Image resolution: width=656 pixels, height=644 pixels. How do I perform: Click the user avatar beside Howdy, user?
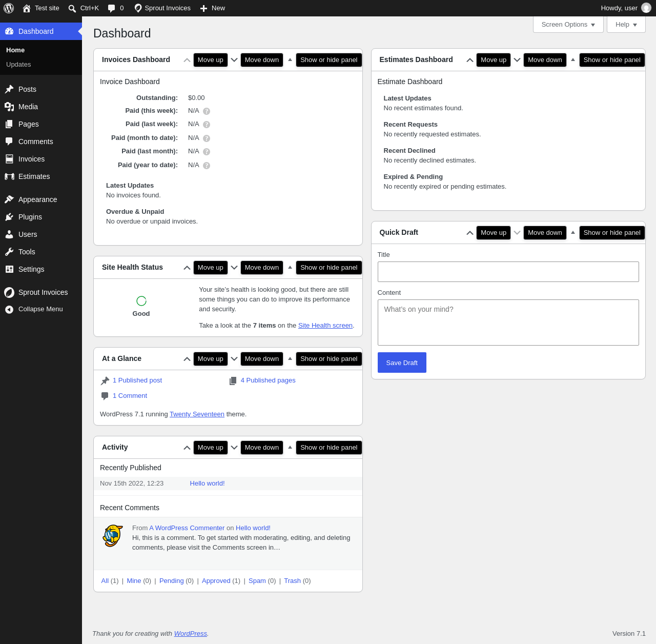coord(646,8)
